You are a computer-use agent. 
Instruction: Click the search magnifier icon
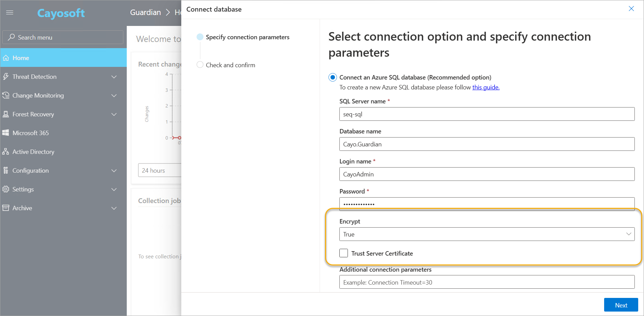point(11,37)
